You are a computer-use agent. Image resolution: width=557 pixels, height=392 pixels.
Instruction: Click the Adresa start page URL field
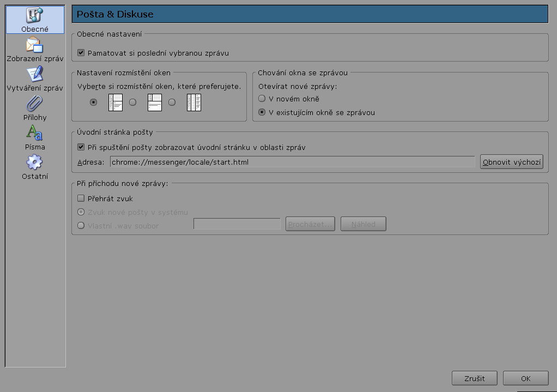tap(292, 162)
